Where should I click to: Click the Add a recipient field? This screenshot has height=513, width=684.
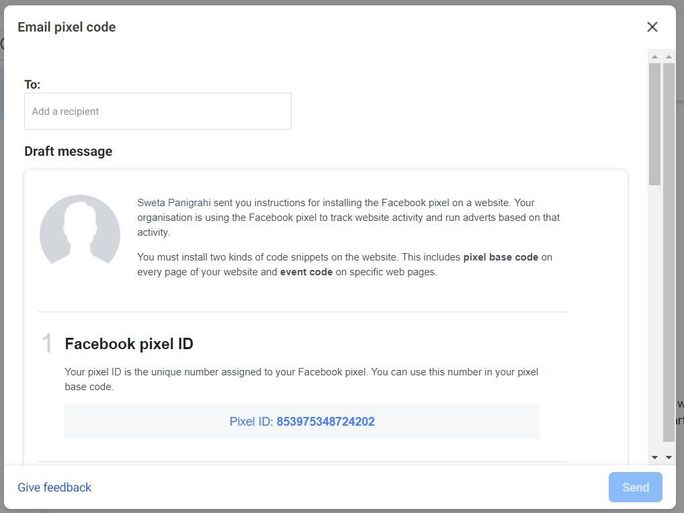point(158,111)
